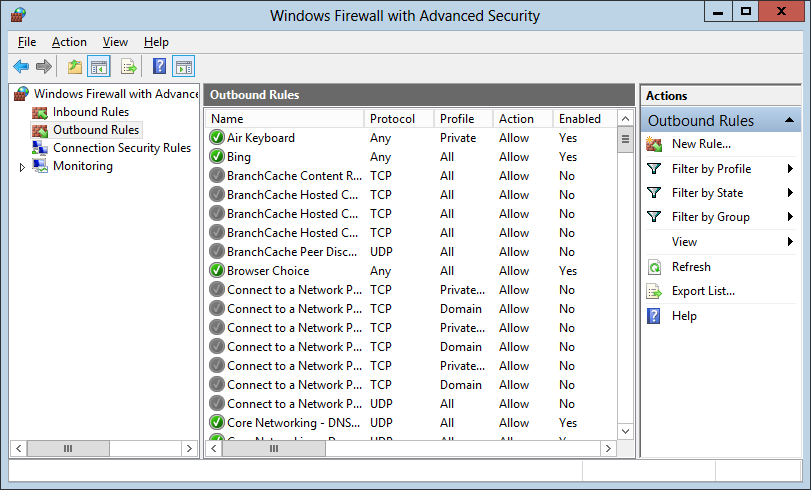
Task: Expand the Monitoring tree node
Action: click(22, 167)
